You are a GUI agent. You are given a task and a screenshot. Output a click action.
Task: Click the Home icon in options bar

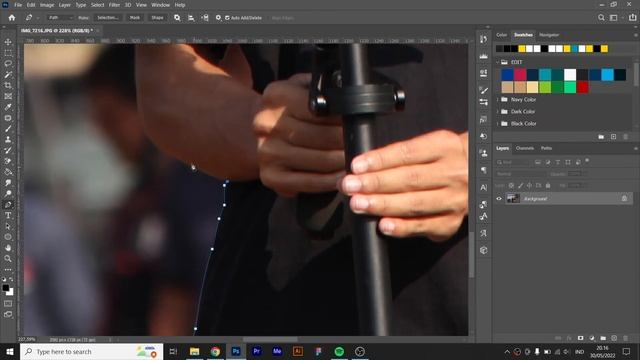(12, 18)
